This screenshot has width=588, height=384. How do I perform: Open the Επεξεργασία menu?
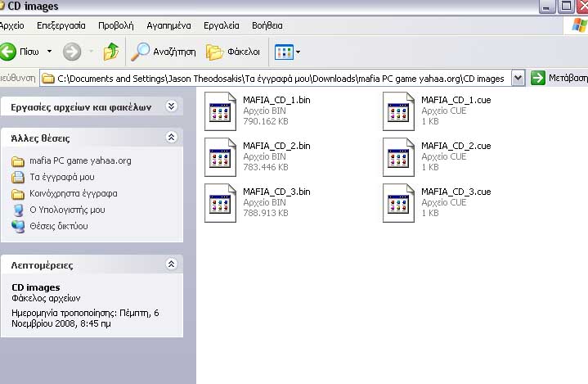(x=62, y=25)
